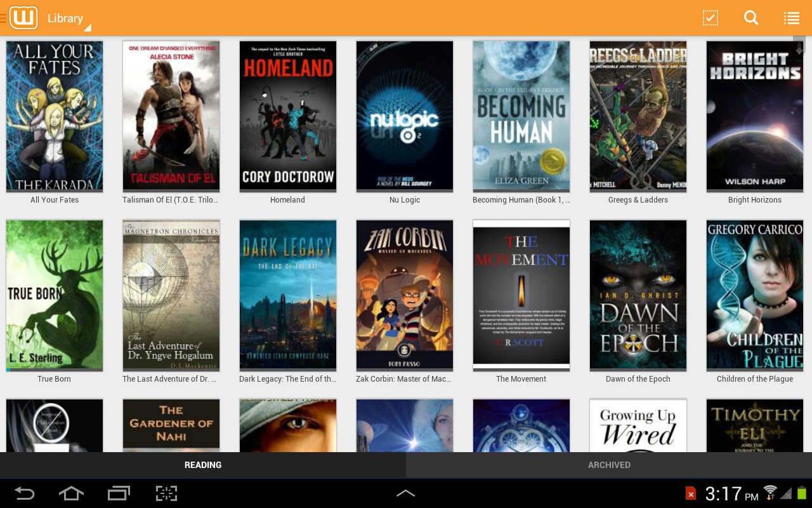
Task: Open the recent apps button
Action: (x=119, y=493)
